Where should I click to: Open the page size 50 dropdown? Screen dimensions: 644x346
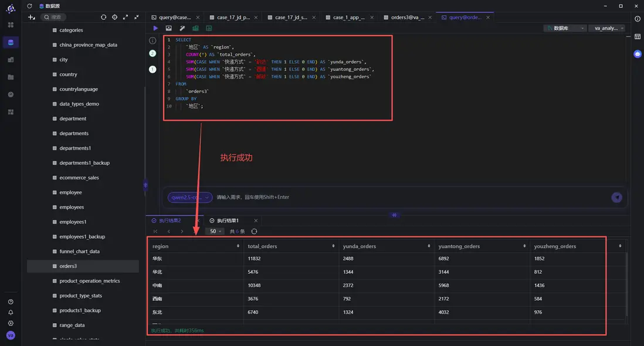[x=216, y=232]
